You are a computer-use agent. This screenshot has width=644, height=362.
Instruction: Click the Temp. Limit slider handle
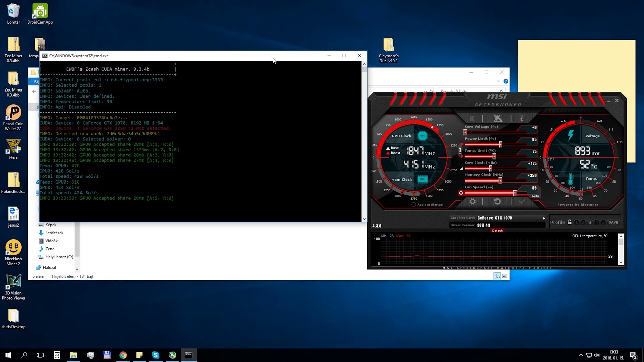pos(494,157)
